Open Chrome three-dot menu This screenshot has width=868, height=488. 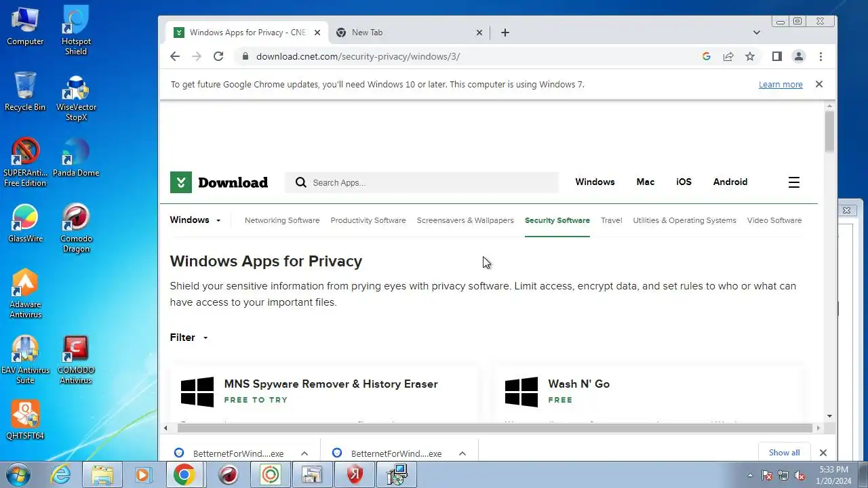[x=821, y=56]
